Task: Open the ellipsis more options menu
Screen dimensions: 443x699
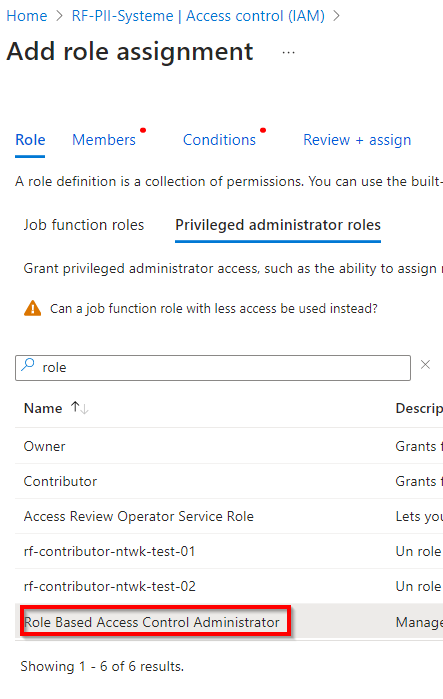Action: coord(288,53)
